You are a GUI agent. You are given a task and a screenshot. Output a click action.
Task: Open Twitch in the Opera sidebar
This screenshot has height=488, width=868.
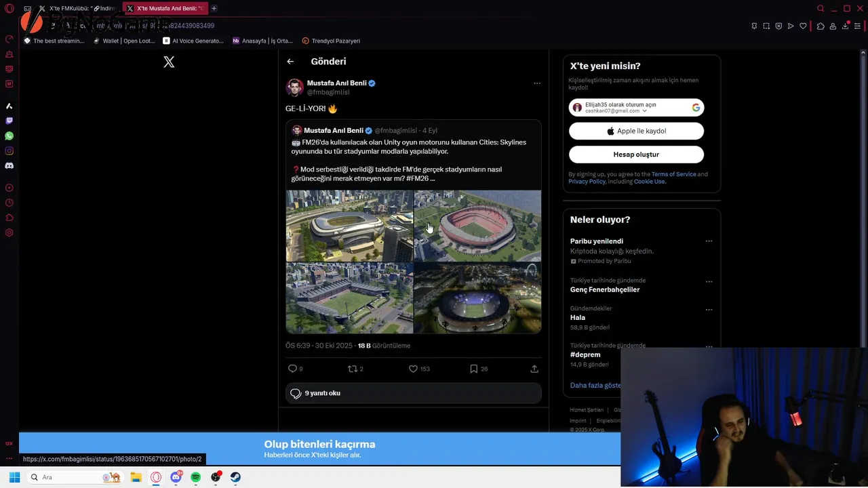pyautogui.click(x=9, y=121)
